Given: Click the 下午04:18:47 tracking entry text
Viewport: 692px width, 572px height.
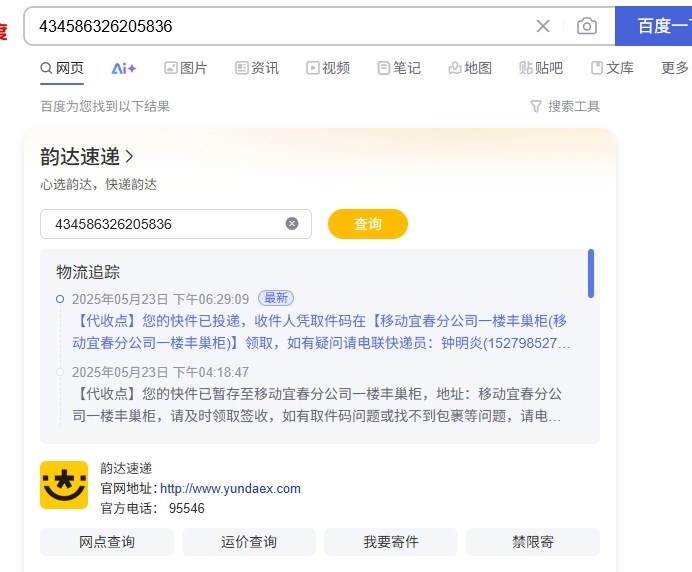Looking at the screenshot, I should click(x=317, y=405).
